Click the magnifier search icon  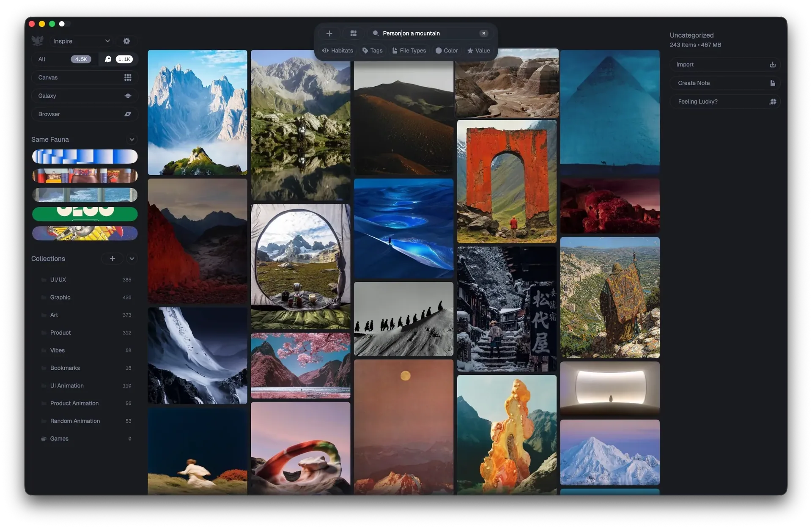point(376,33)
